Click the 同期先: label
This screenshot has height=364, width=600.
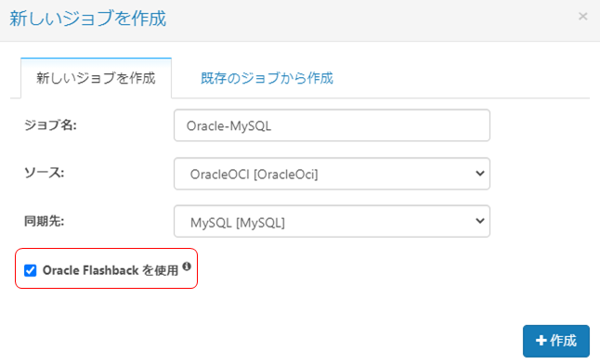[44, 221]
